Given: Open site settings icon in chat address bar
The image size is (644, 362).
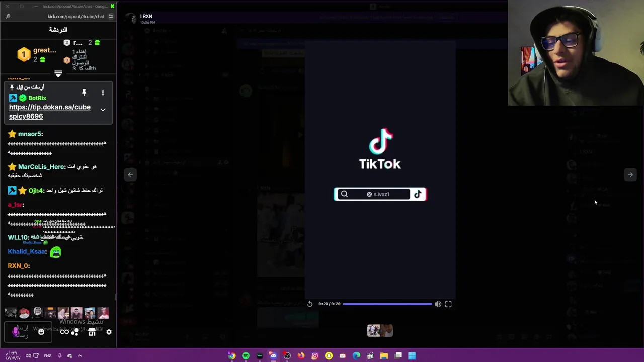Looking at the screenshot, I should pyautogui.click(x=111, y=16).
